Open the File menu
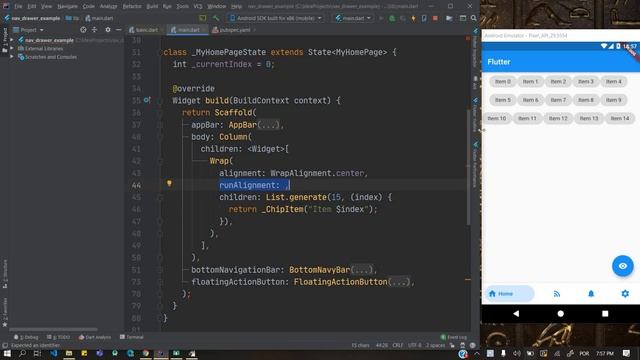The width and height of the screenshot is (640, 360). (x=18, y=7)
